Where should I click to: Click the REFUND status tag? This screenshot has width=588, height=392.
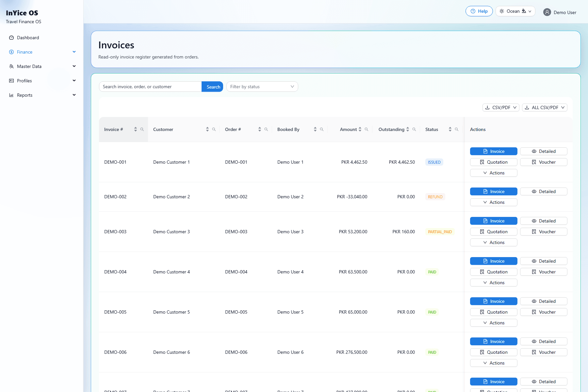coord(435,197)
